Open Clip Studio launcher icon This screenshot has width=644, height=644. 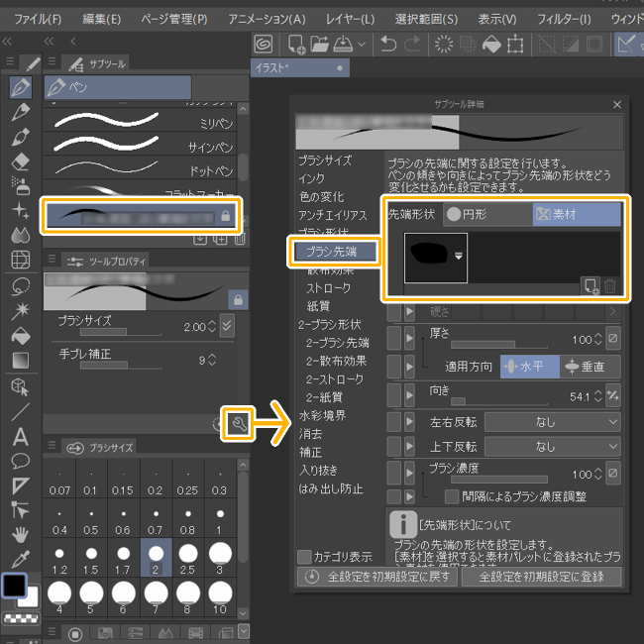(264, 44)
